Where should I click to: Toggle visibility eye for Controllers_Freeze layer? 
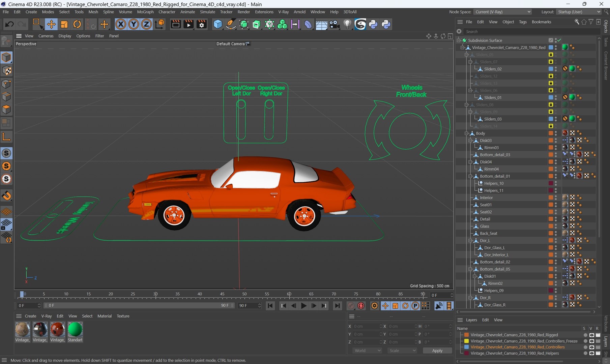tap(591, 341)
